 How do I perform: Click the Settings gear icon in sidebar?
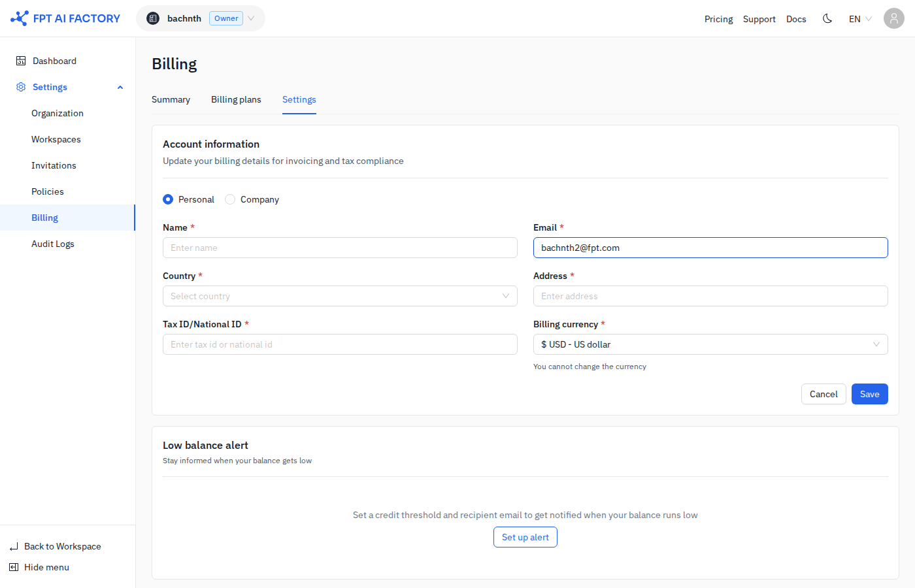[21, 87]
